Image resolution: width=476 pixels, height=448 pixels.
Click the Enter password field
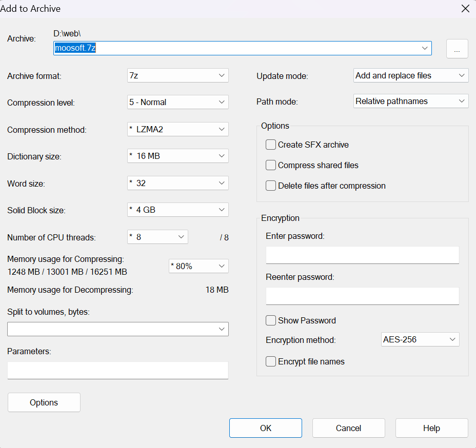363,255
